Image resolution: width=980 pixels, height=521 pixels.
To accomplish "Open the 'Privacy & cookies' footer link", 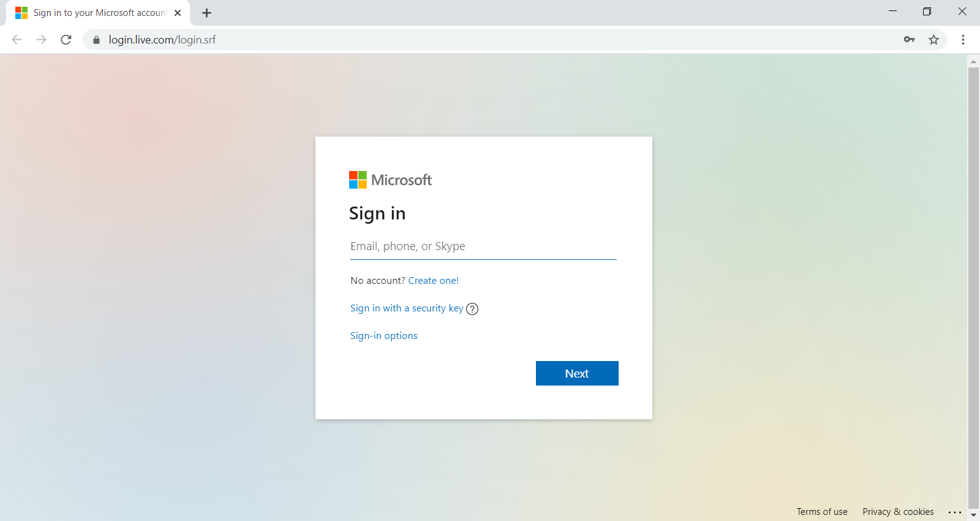I will coord(898,512).
